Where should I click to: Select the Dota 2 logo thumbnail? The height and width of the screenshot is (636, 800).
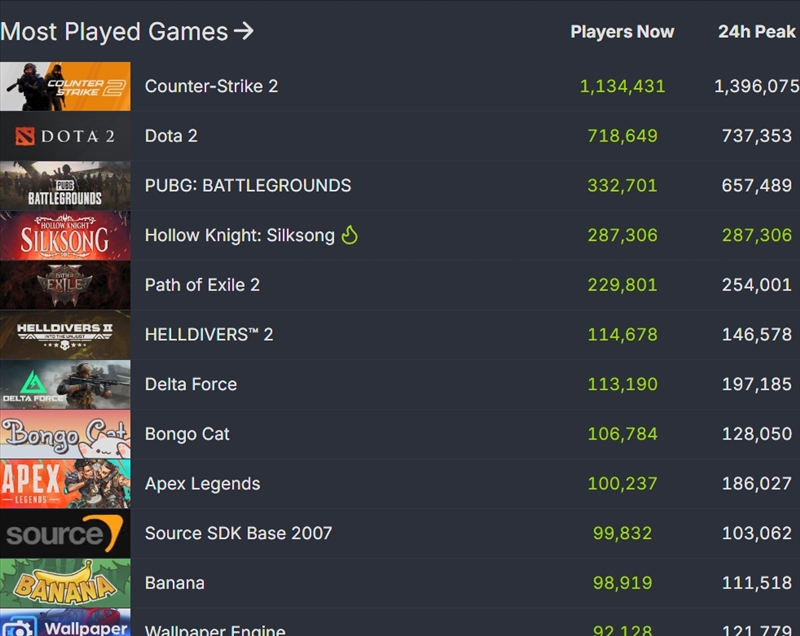click(65, 136)
